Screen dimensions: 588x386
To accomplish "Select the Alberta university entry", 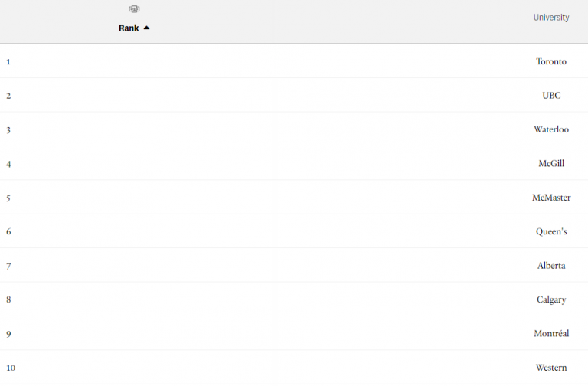I will (x=551, y=266).
